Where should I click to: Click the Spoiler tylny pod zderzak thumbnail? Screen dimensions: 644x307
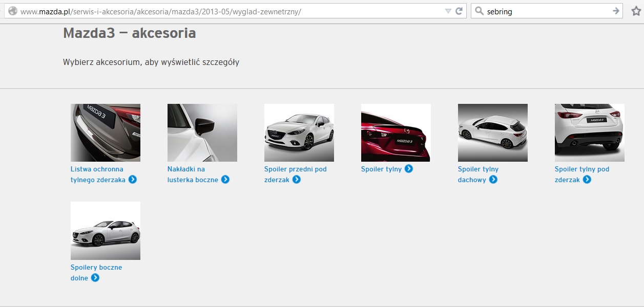[x=589, y=133]
